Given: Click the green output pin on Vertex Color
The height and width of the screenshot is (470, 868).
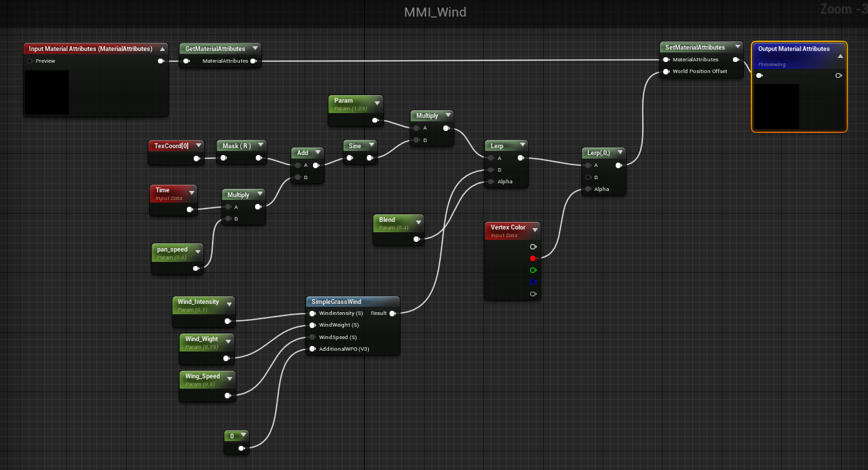Looking at the screenshot, I should pyautogui.click(x=533, y=270).
